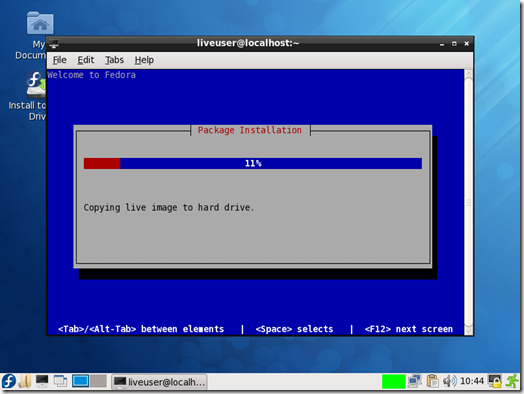Click the scrollbar down arrow in the terminal
The height and width of the screenshot is (394, 524).
(469, 330)
